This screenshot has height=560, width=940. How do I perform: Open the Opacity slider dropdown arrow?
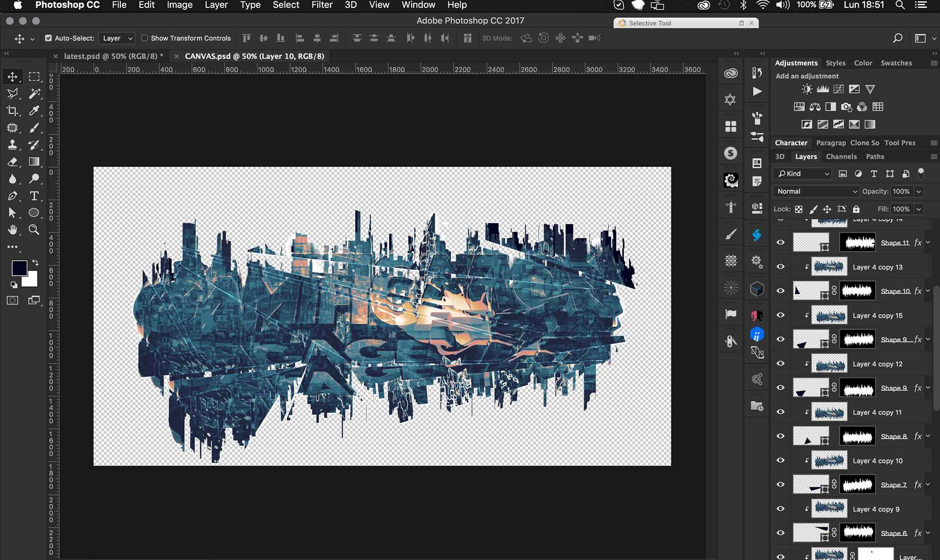coord(919,191)
